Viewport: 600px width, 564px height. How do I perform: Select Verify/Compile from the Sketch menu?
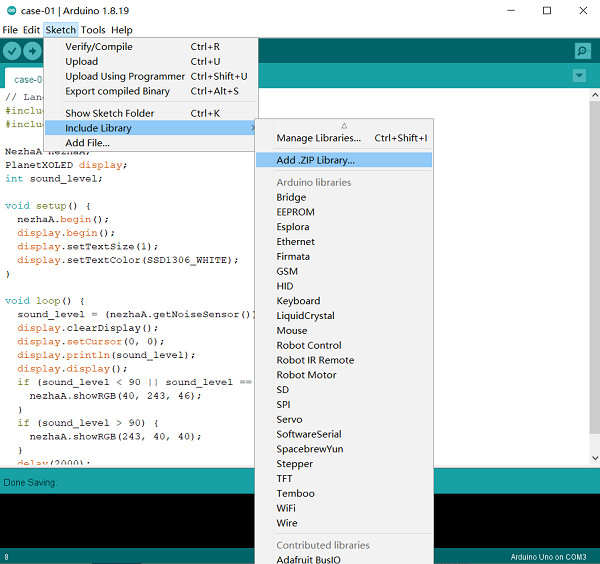150,47
